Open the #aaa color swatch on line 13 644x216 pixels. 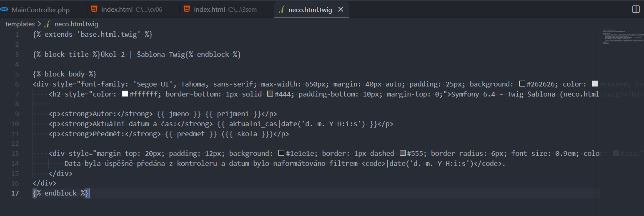coord(616,154)
